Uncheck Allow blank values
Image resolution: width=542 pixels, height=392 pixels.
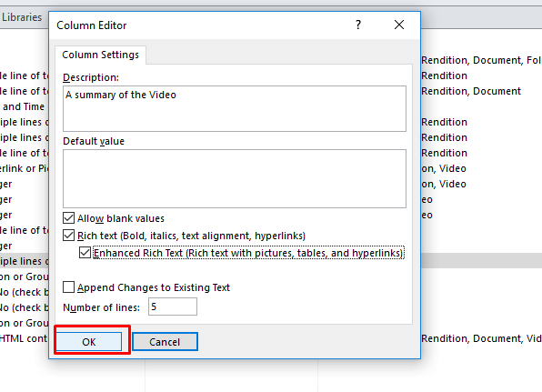(x=68, y=218)
